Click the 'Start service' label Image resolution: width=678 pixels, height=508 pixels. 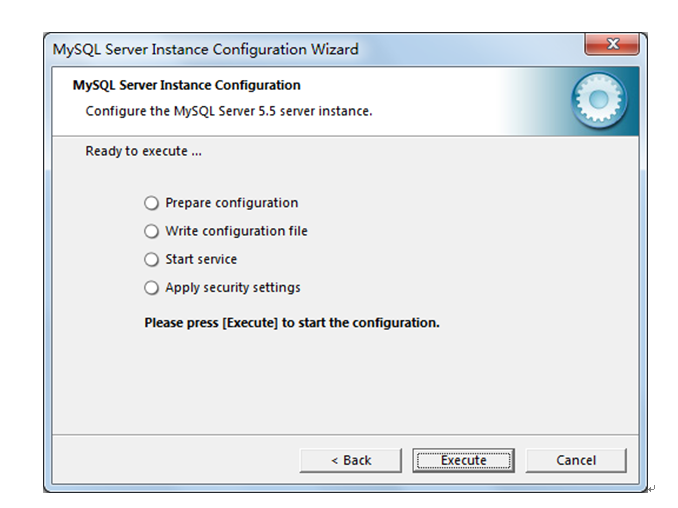pos(201,259)
